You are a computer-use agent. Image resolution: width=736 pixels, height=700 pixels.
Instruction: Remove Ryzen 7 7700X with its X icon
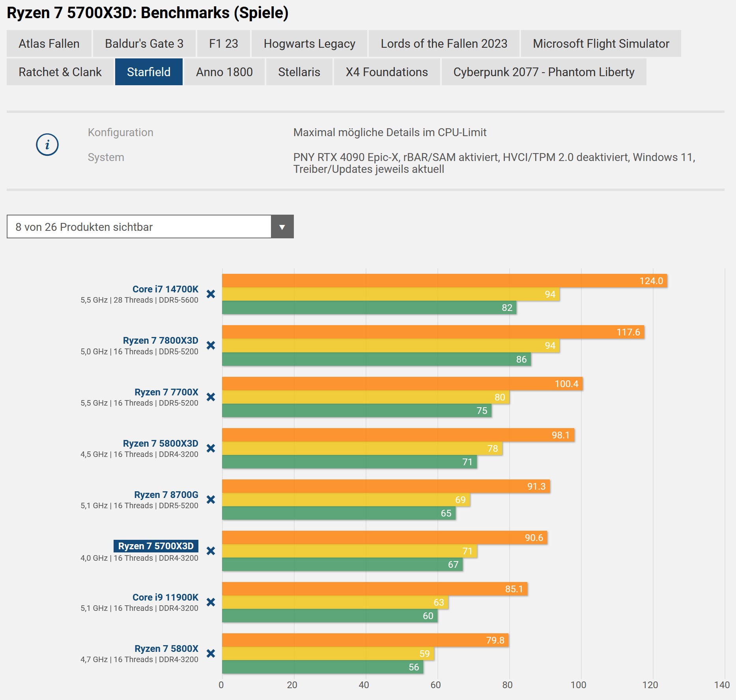point(211,397)
